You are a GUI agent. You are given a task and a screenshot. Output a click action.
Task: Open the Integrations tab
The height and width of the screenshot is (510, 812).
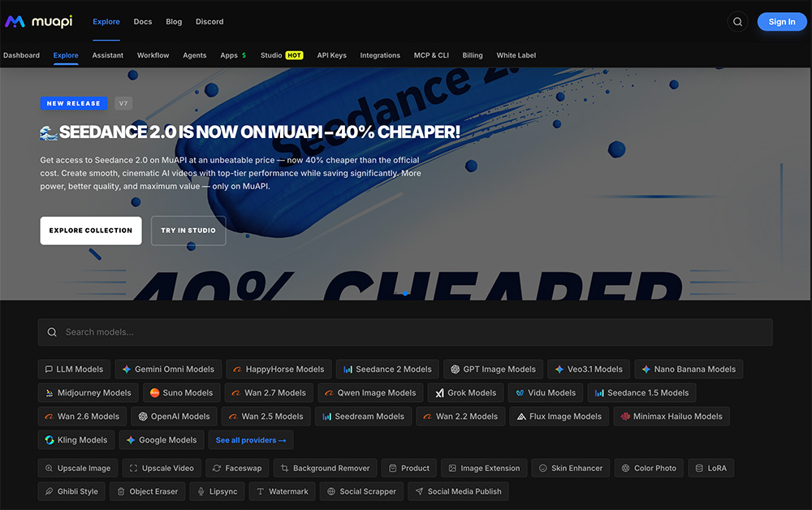(380, 55)
